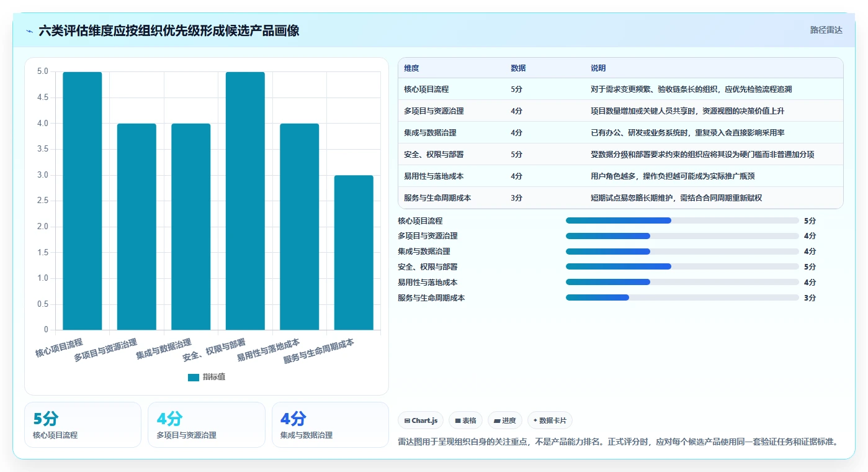Click the 3分 value beside the 服务与生命周期成本 progress bar
The width and height of the screenshot is (868, 472).
click(810, 297)
